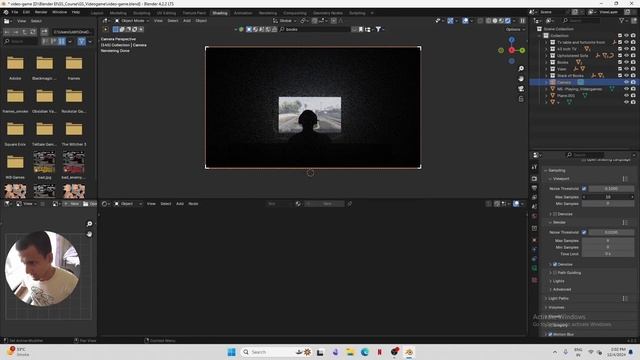Click the perspective/orthographic grid gizmo
This screenshot has width=640, height=360.
point(521,99)
